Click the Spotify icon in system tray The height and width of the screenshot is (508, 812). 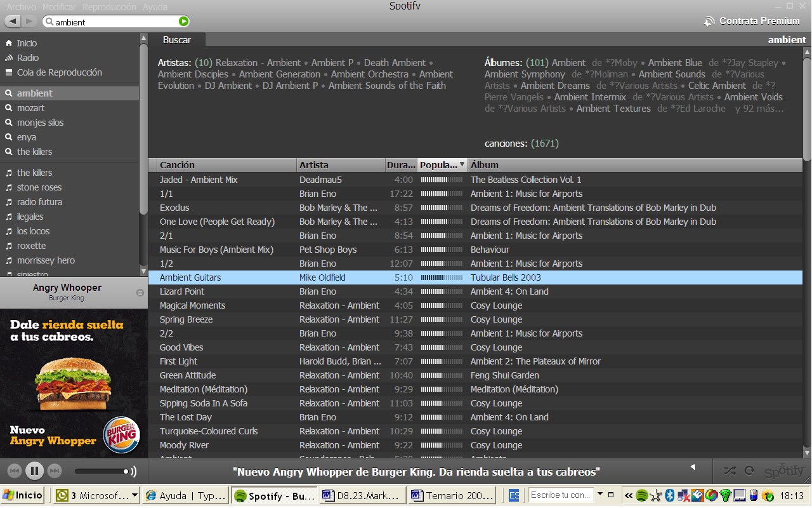[642, 495]
